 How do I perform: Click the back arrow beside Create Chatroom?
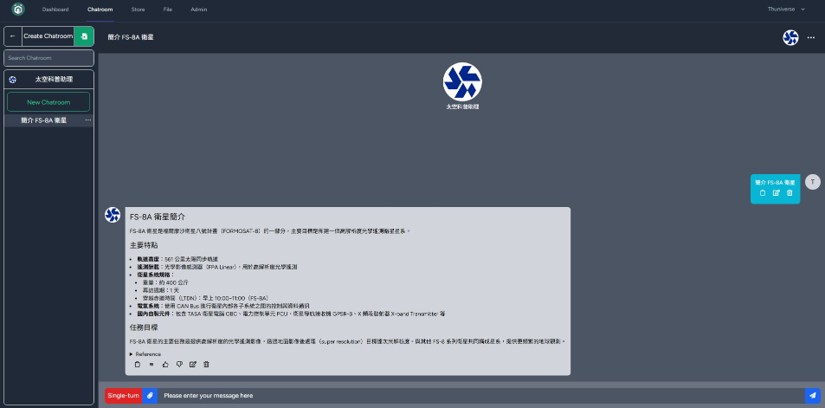click(12, 36)
